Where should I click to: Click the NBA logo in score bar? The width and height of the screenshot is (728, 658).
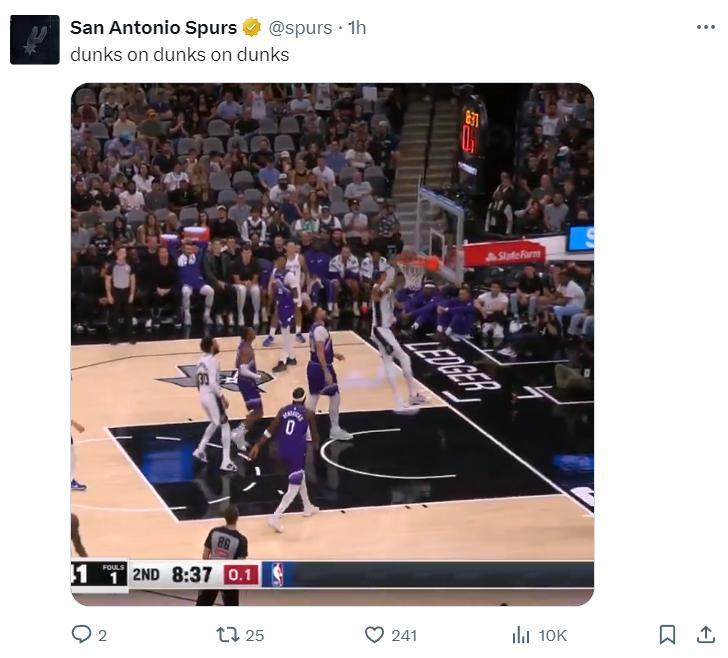point(274,575)
